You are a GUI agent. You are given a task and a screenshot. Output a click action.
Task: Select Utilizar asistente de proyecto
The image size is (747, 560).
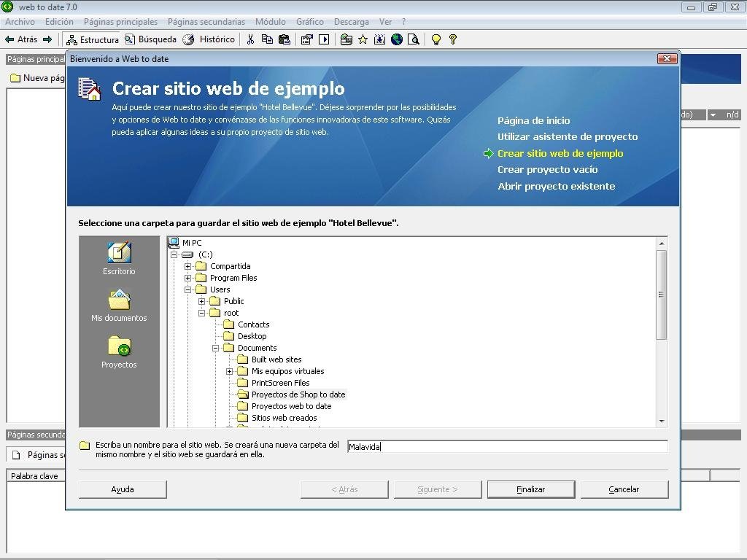click(568, 137)
